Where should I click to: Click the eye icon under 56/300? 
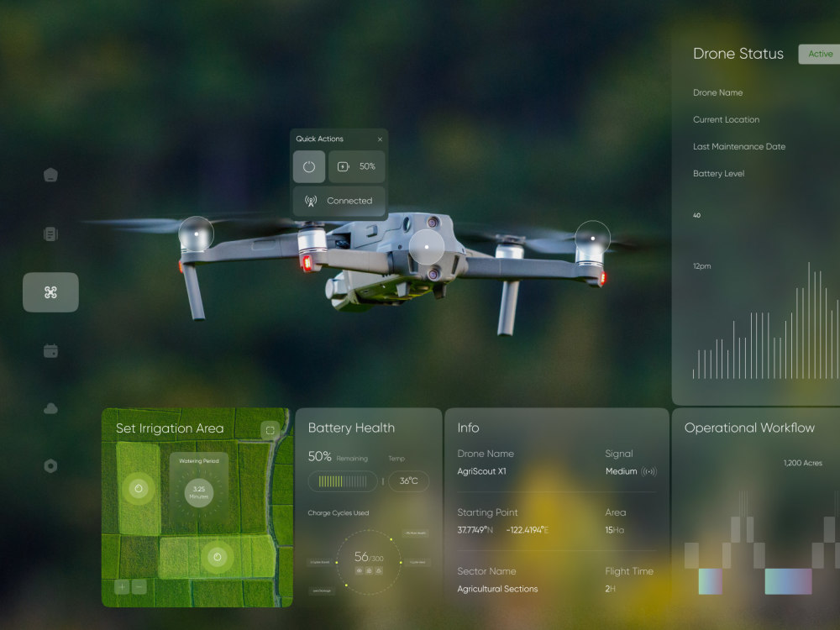pos(360,571)
